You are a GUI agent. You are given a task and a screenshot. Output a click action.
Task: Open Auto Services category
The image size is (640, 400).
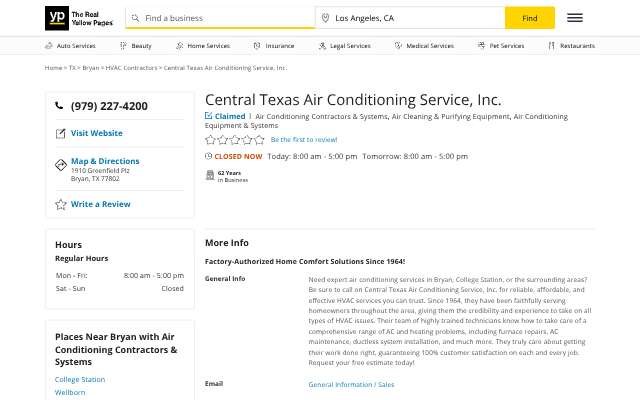point(70,46)
